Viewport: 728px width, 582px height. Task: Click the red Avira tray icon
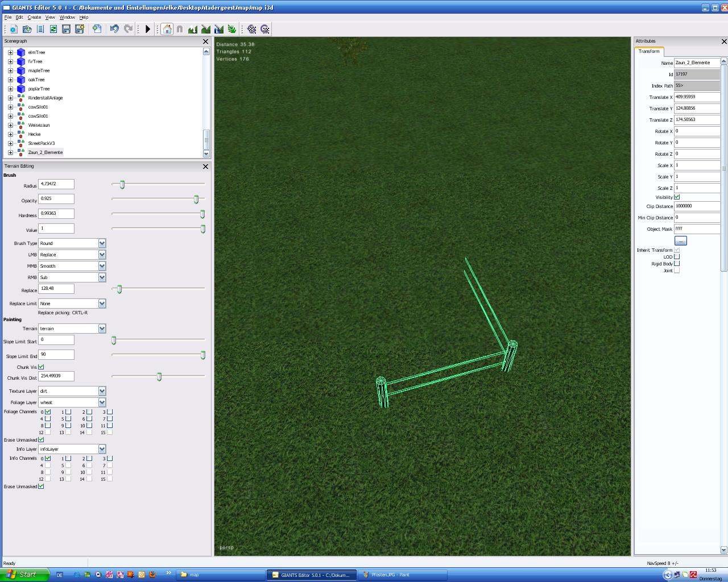[x=693, y=575]
